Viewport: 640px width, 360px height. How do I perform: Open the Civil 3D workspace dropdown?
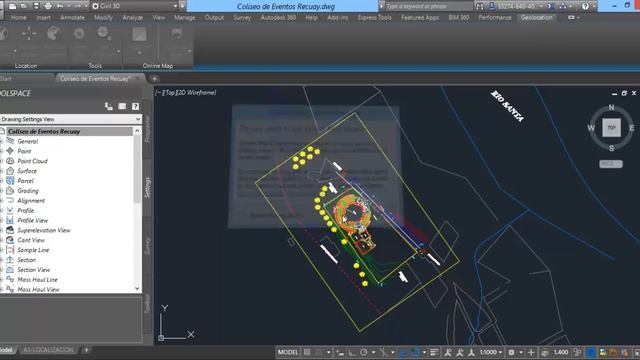135,6
